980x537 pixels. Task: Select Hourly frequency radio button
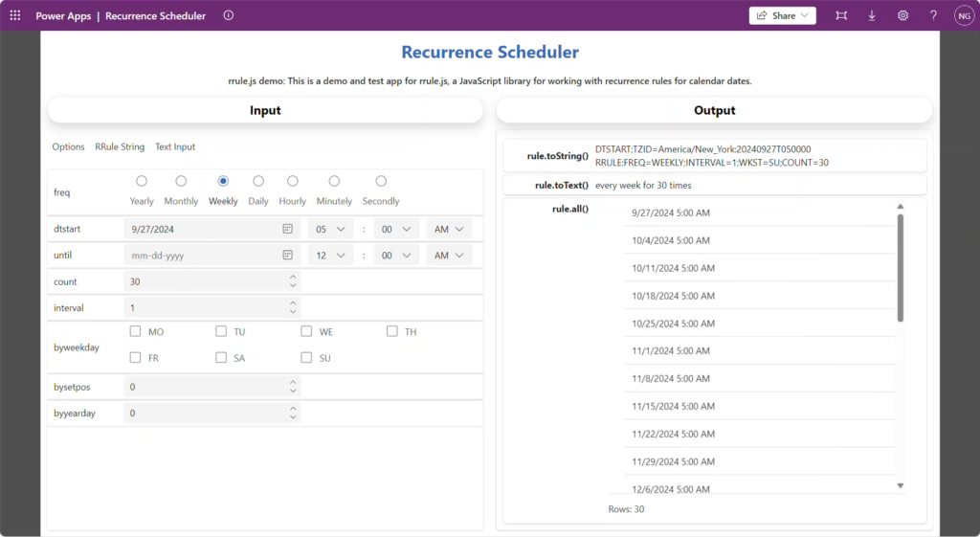(x=293, y=181)
